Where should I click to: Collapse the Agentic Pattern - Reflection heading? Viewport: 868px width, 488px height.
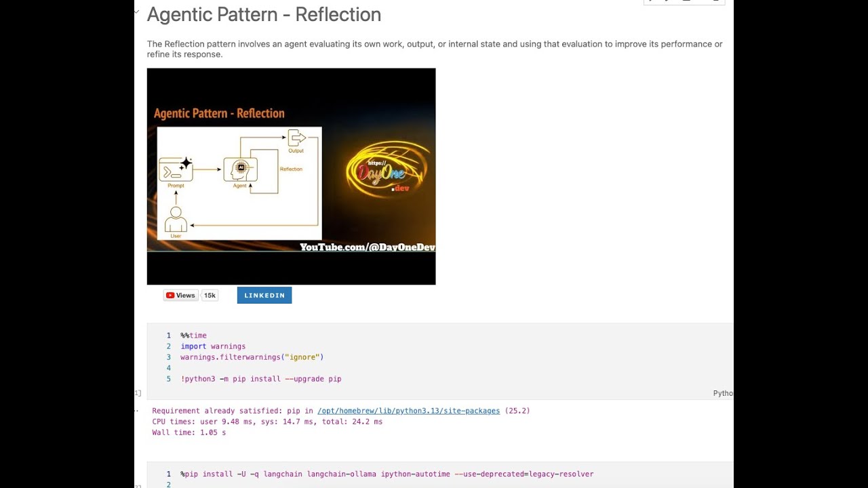point(137,11)
